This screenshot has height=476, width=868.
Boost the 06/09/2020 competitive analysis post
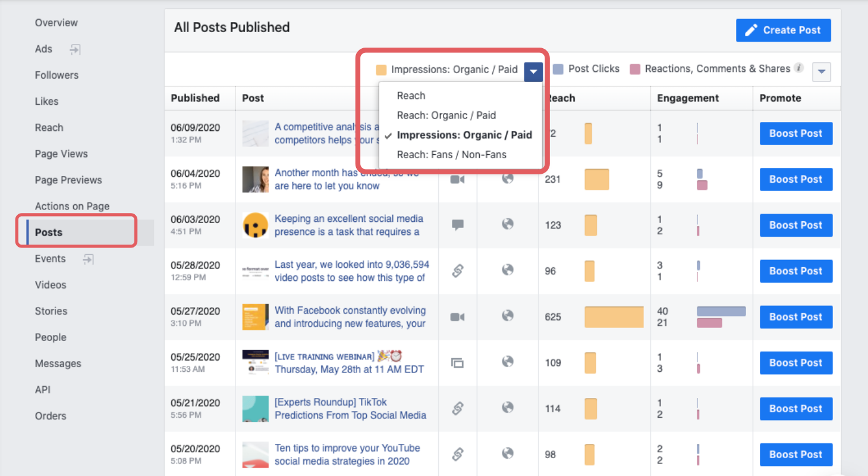(796, 133)
